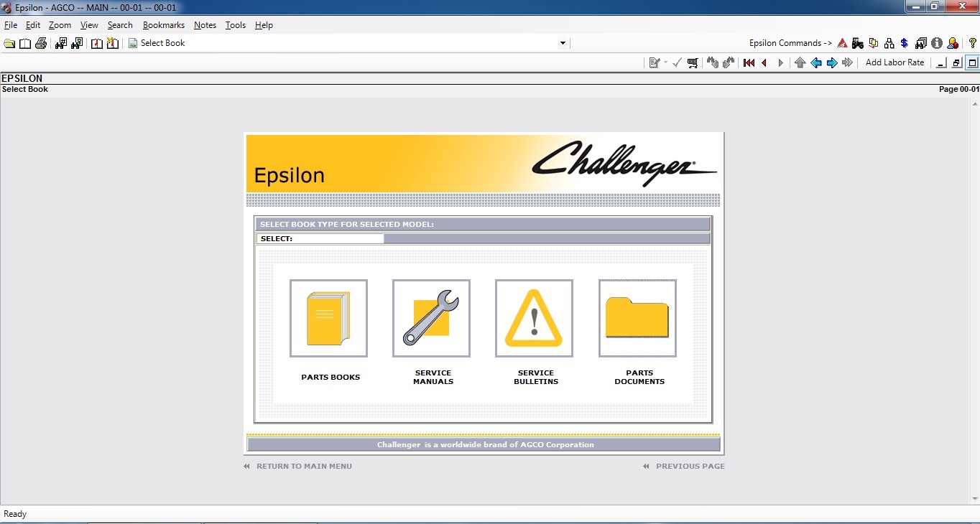Open the Tools menu

coord(236,25)
